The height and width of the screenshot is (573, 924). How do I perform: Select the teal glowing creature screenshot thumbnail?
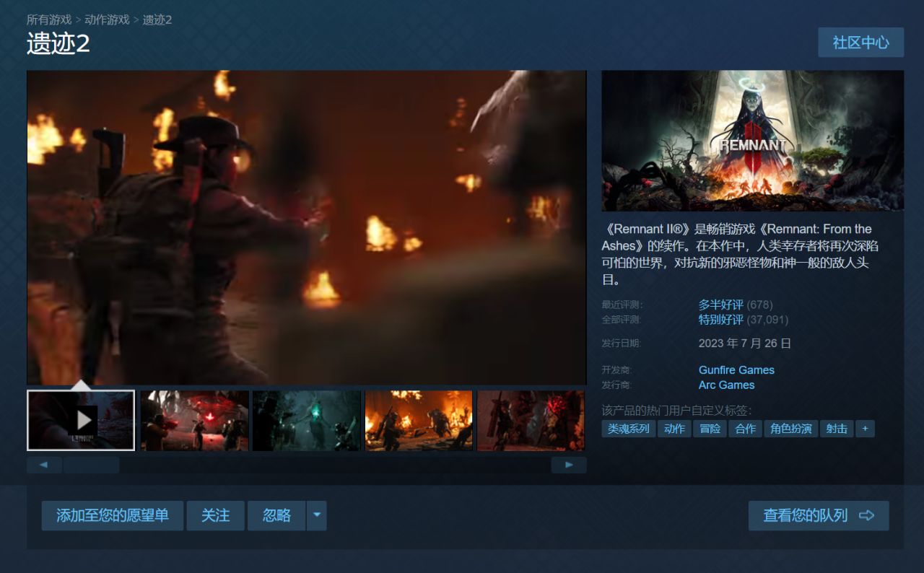point(306,421)
